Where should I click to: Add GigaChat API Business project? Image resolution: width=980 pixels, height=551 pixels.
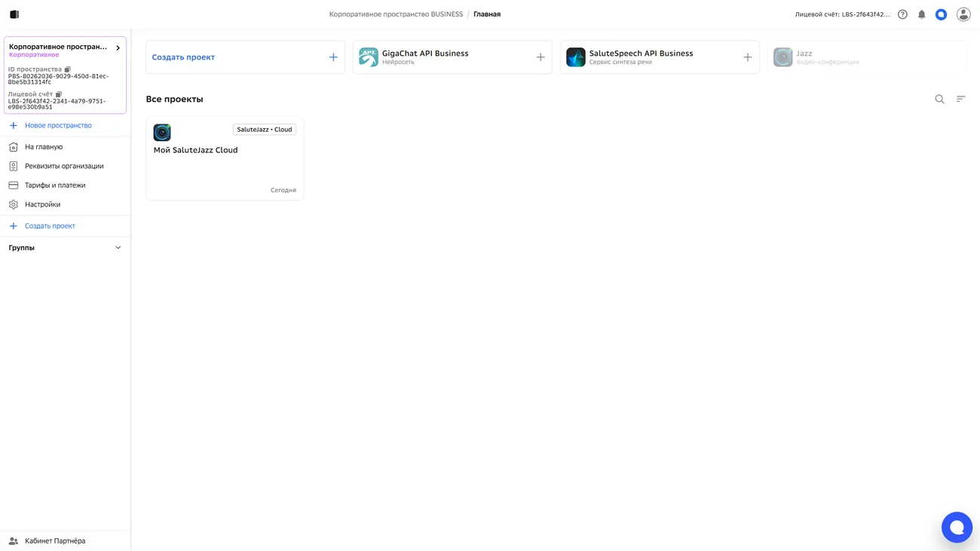(x=540, y=57)
